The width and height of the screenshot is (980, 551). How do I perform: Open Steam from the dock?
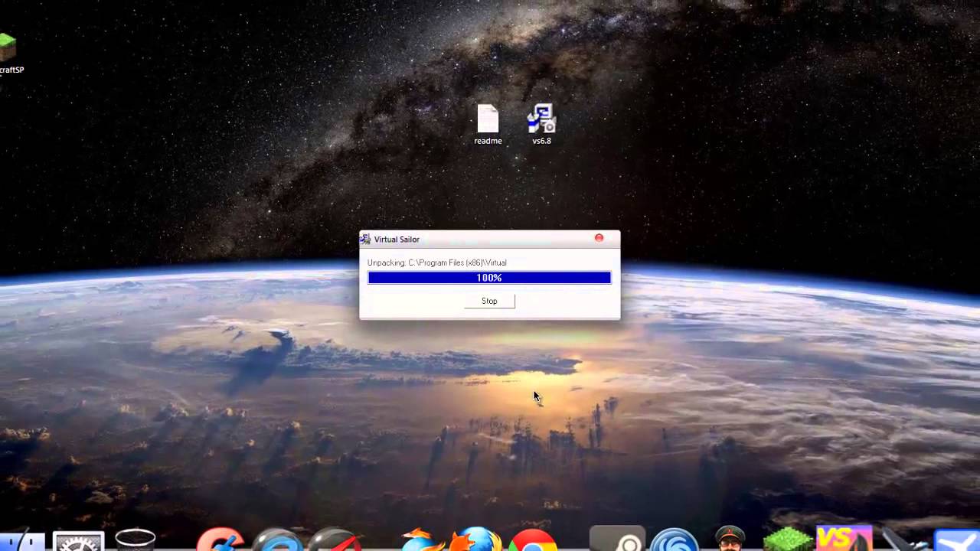[617, 540]
